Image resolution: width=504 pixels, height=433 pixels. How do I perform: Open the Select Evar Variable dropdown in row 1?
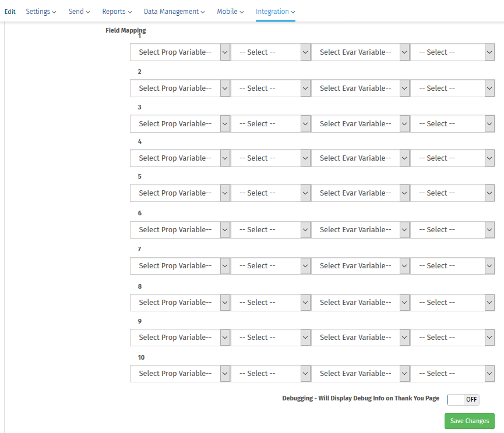(x=360, y=52)
